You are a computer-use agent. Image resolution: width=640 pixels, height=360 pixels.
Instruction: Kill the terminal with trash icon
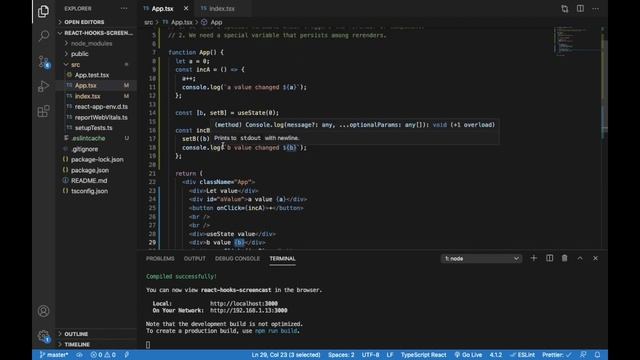pyautogui.click(x=564, y=258)
